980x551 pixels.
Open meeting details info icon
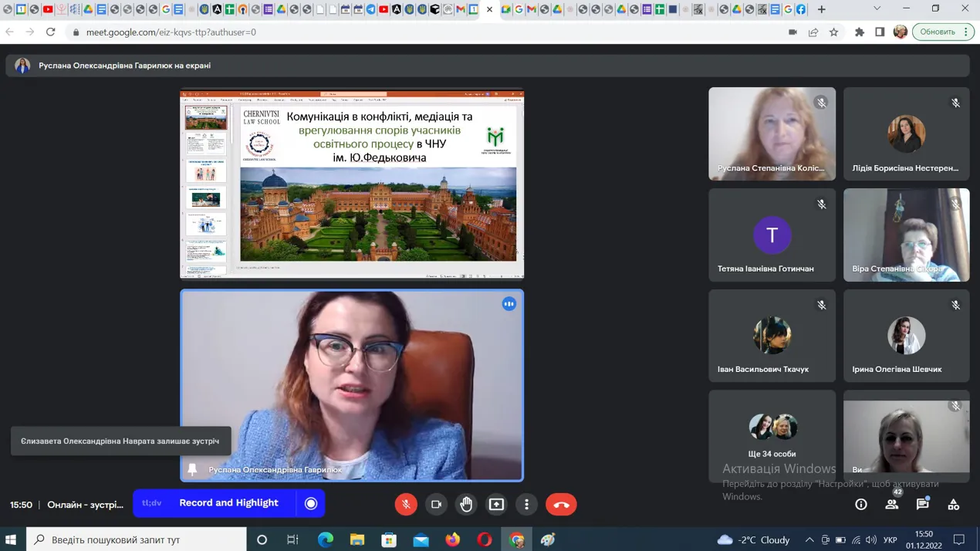861,504
